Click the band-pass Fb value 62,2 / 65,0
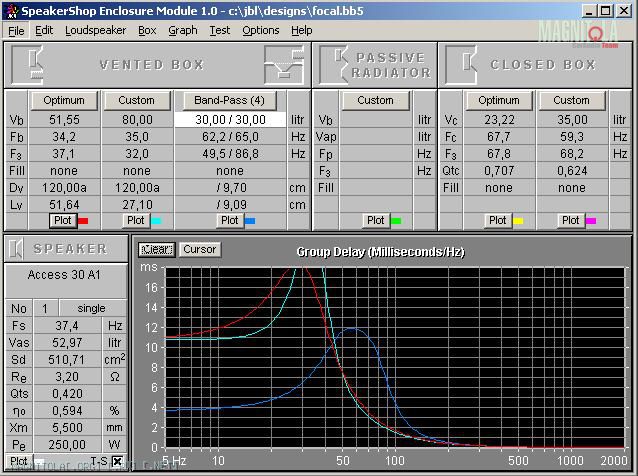 pyautogui.click(x=230, y=137)
